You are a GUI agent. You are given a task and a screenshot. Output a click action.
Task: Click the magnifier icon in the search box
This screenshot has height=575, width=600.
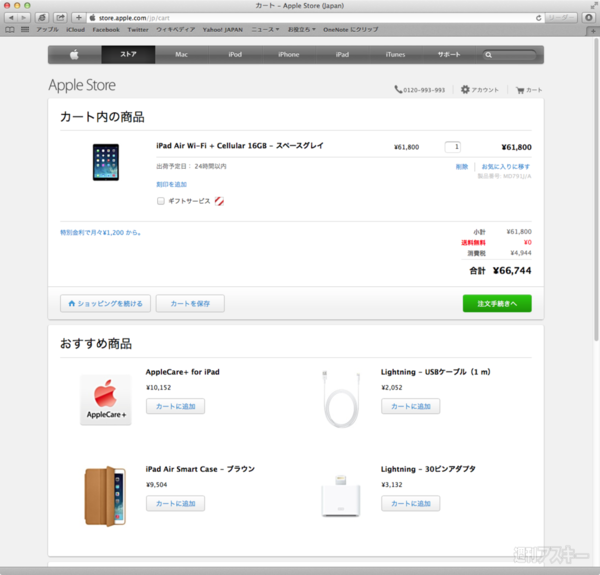(488, 55)
